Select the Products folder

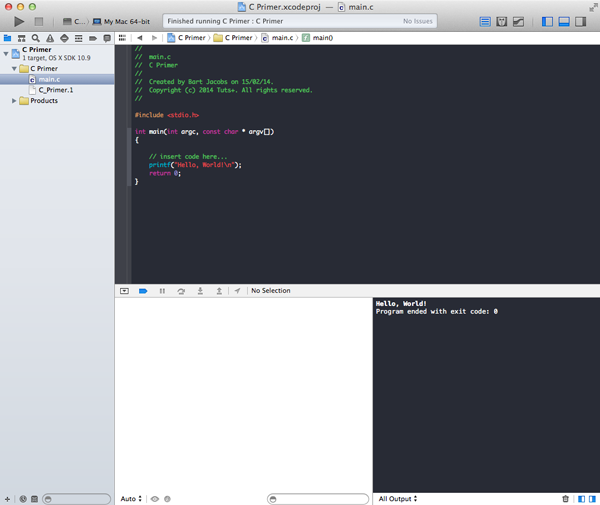57,101
